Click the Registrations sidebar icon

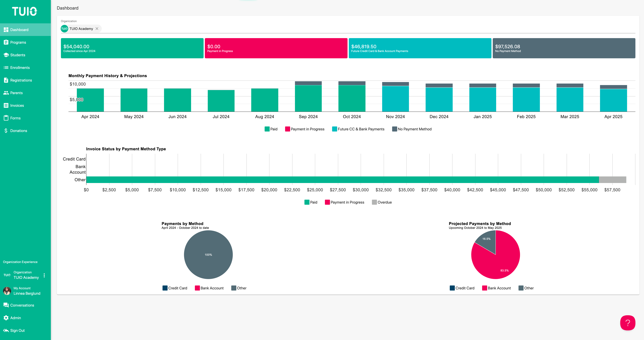point(6,80)
